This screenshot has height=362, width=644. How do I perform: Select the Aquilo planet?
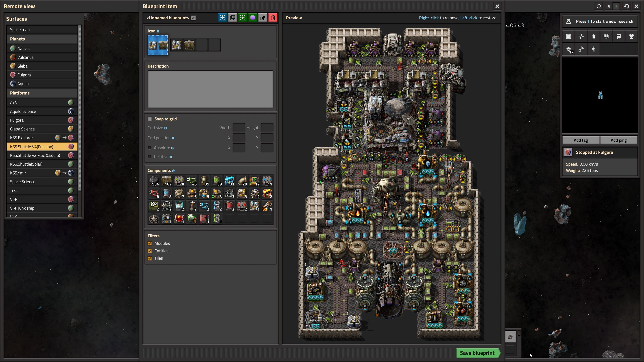click(42, 84)
